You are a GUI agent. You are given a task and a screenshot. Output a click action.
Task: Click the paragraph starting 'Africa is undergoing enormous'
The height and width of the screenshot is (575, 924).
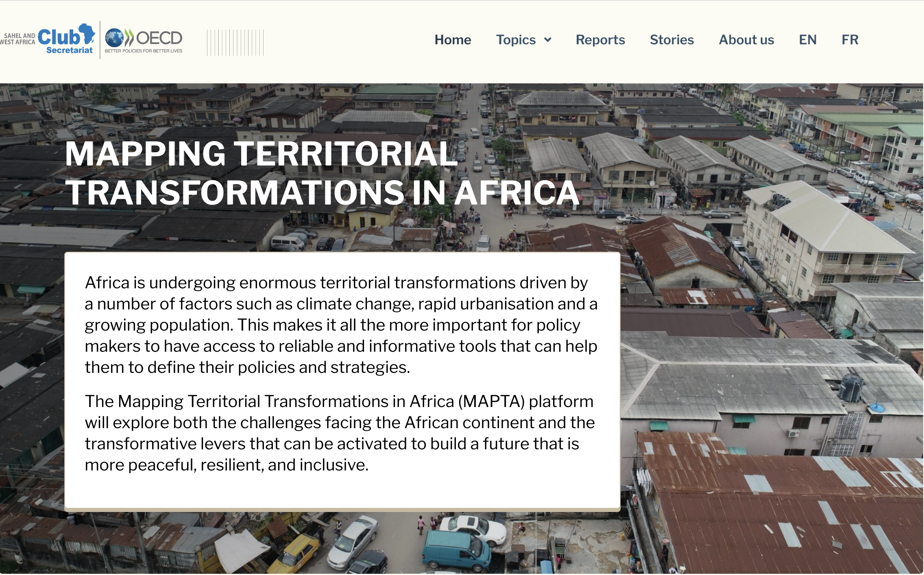click(341, 325)
